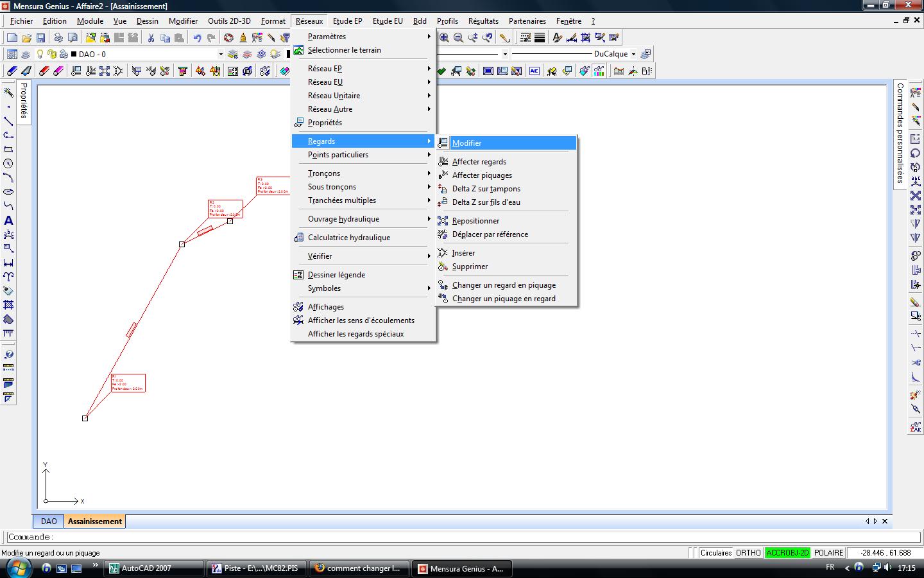924x578 pixels.
Task: Toggle ACCROBJ 2D snap in status bar
Action: [x=787, y=552]
